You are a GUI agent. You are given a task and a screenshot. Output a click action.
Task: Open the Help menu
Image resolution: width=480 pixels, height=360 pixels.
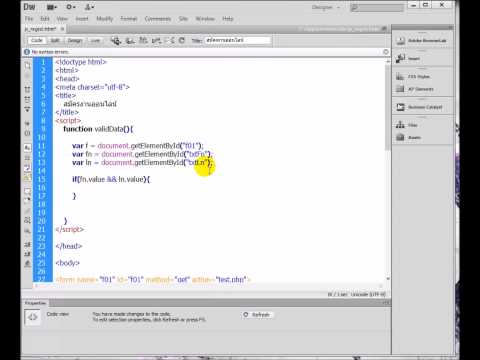coord(228,19)
